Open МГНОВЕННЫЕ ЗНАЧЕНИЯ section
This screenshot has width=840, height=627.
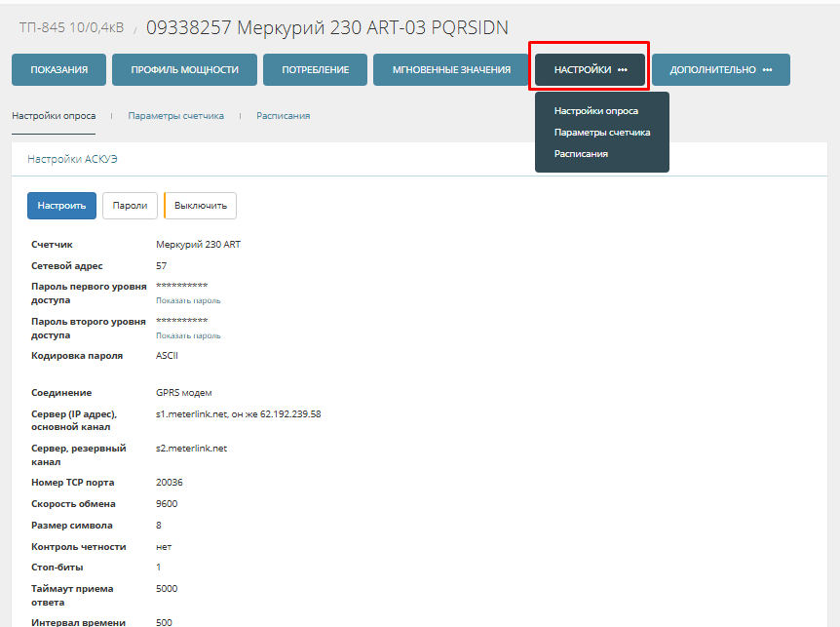coord(451,70)
